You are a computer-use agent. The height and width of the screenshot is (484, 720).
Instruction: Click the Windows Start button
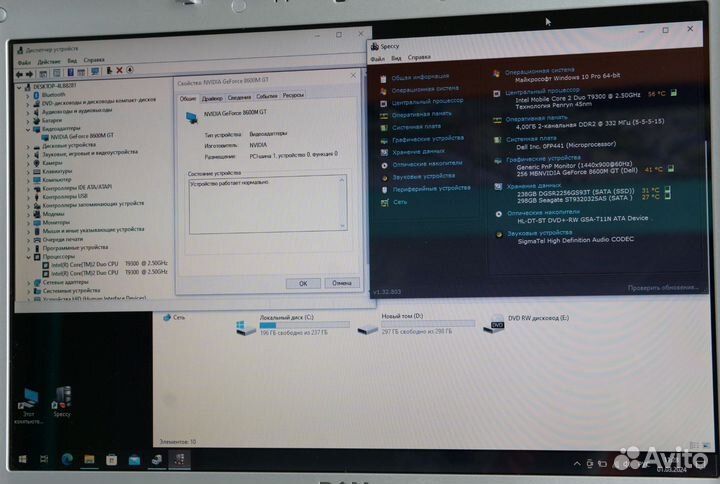[x=22, y=459]
